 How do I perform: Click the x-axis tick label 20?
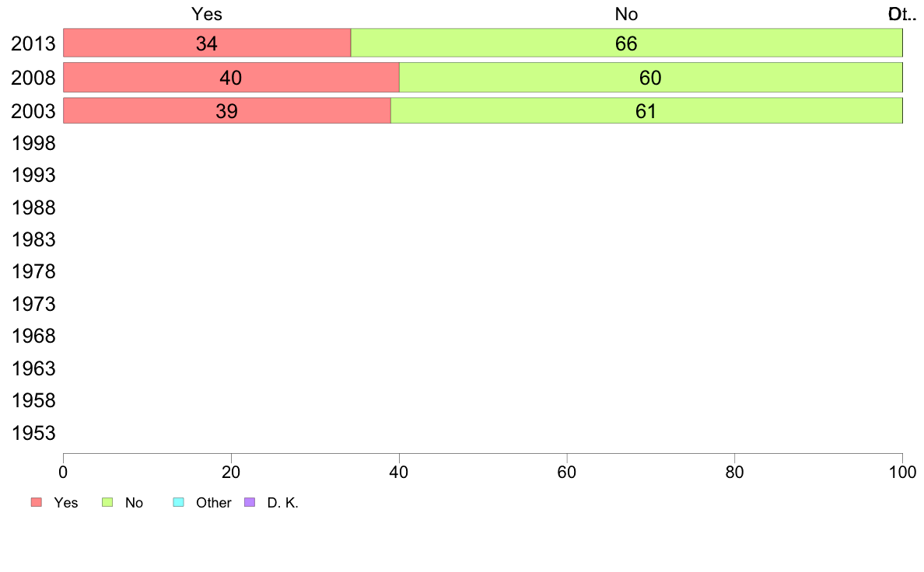231,472
